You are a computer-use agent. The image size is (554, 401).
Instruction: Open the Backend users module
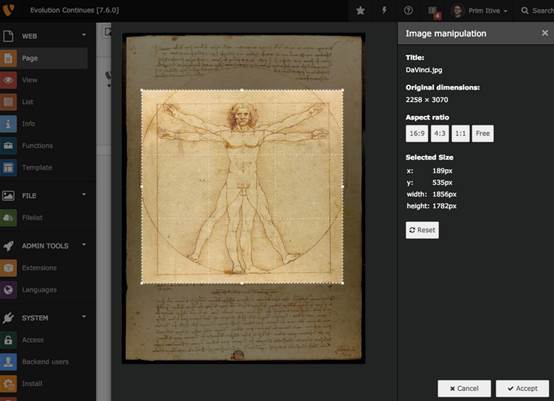click(x=44, y=362)
